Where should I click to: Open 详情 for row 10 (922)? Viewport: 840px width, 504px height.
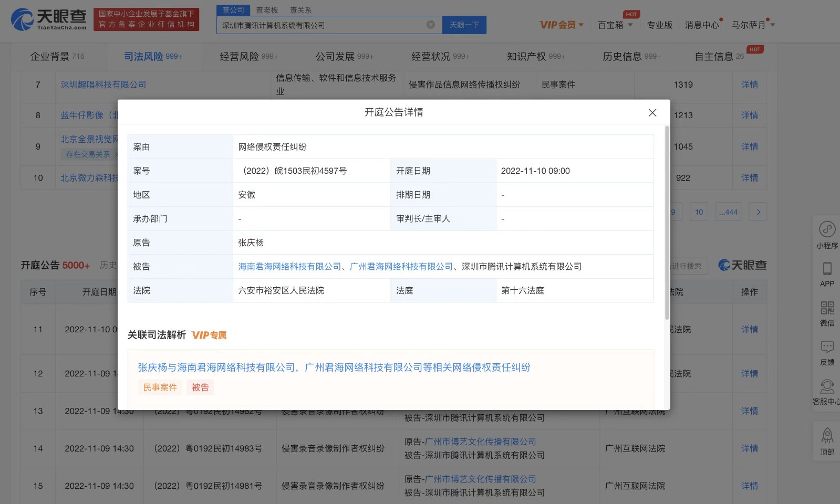click(x=750, y=178)
